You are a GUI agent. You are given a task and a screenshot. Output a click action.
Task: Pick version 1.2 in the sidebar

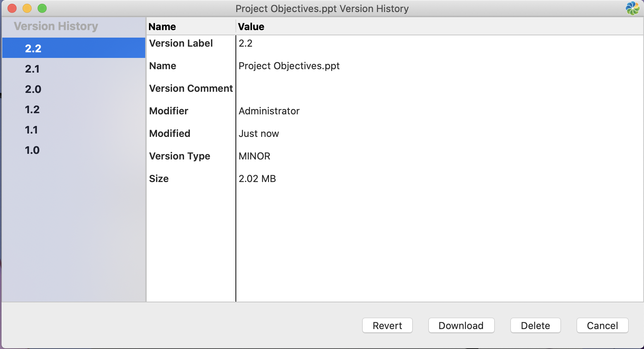pos(32,109)
